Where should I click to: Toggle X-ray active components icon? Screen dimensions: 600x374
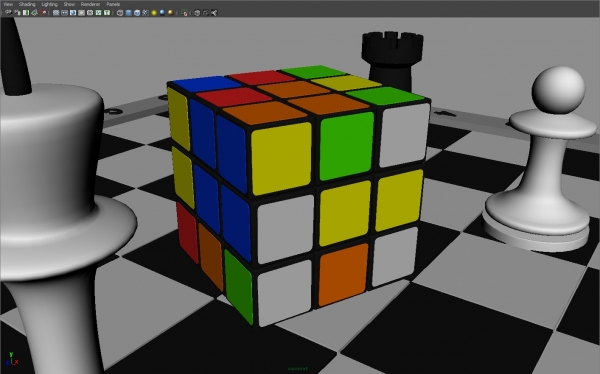tap(205, 13)
